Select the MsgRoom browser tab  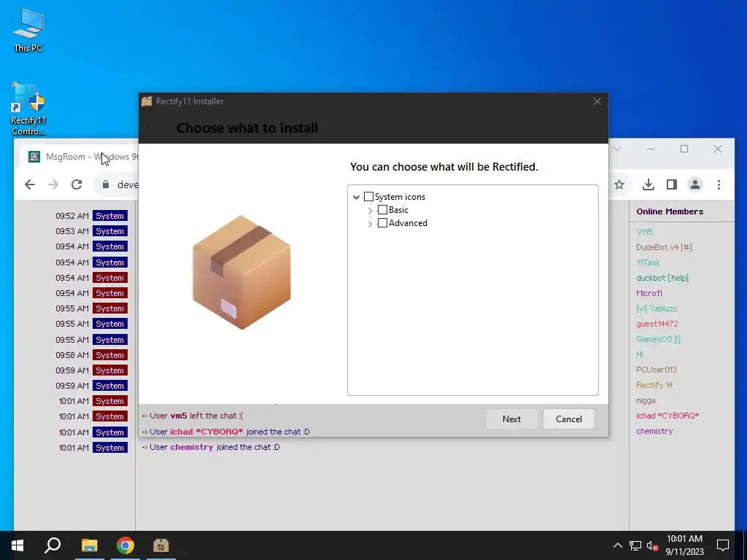pyautogui.click(x=81, y=157)
